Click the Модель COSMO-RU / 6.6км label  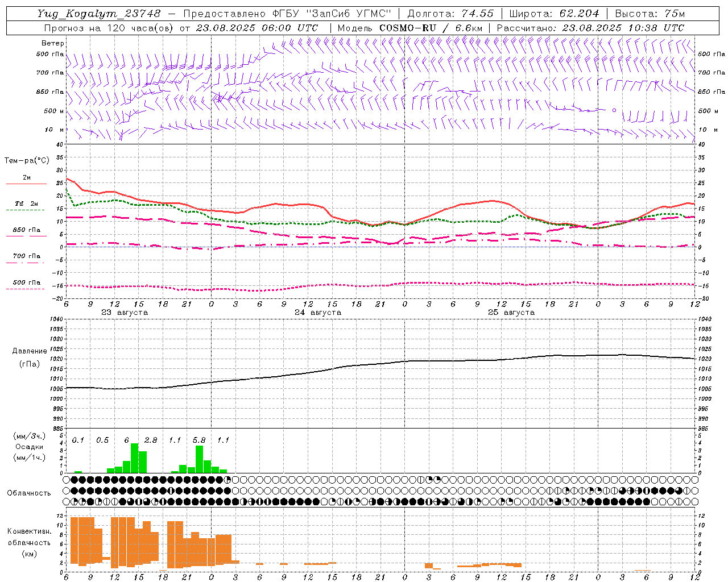point(410,28)
